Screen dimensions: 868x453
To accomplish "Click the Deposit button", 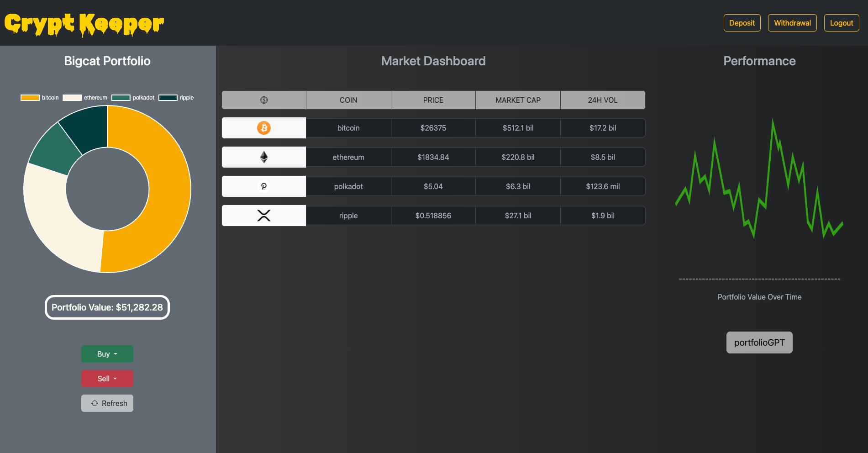I will point(742,22).
